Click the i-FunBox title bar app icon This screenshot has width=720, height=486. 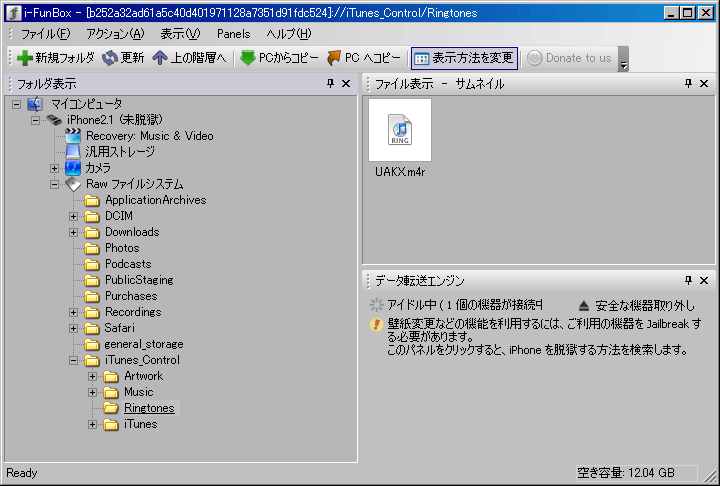(x=13, y=13)
